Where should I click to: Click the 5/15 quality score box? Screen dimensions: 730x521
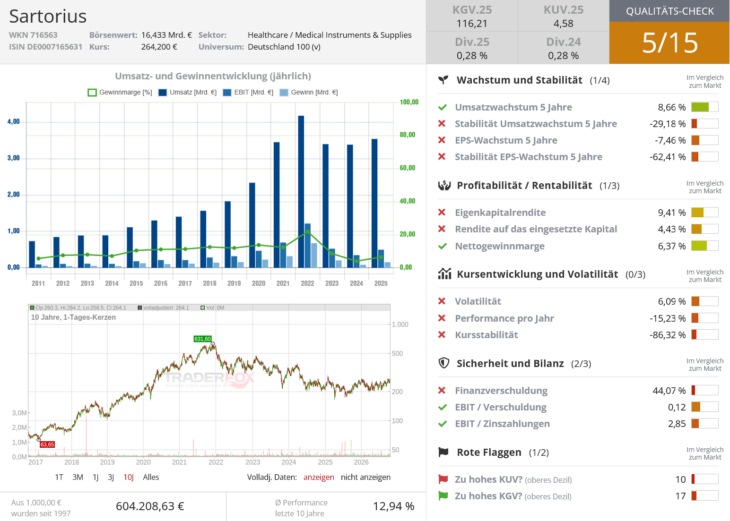[x=669, y=43]
